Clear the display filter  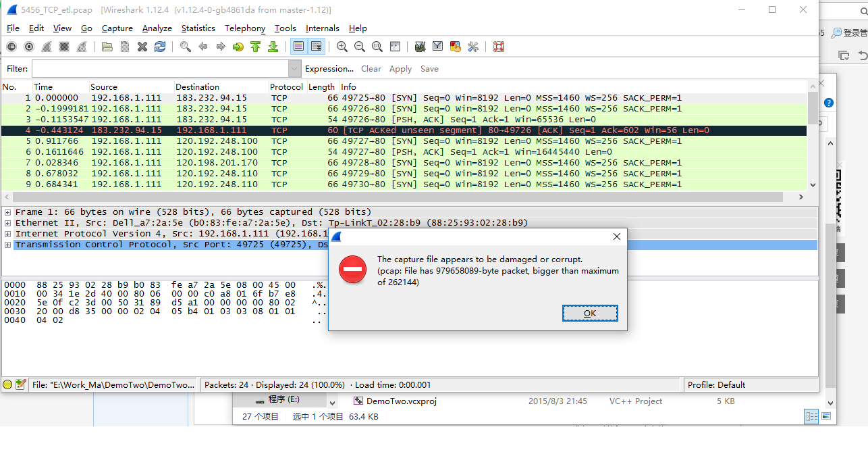click(x=371, y=69)
